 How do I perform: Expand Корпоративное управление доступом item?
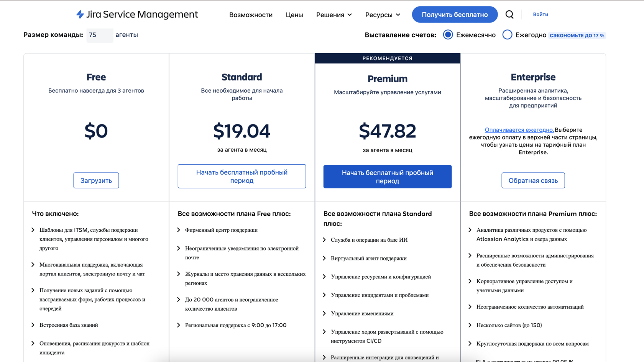[x=521, y=286]
